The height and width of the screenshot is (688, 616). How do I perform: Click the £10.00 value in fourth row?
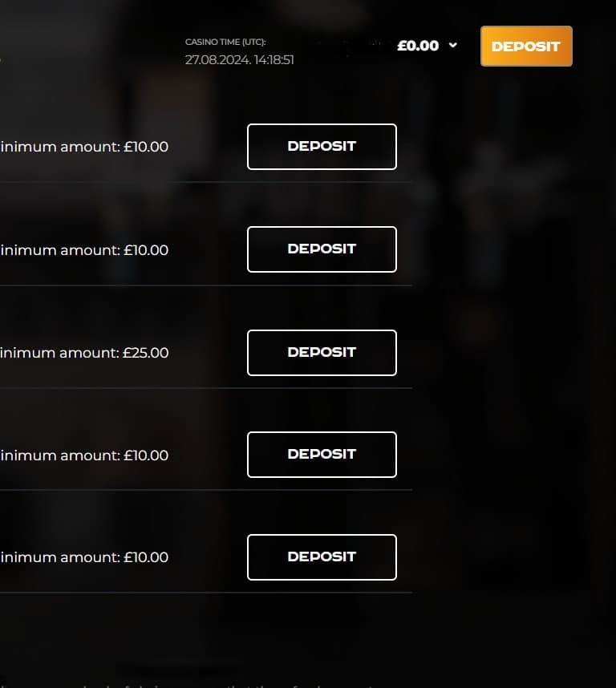(x=146, y=455)
